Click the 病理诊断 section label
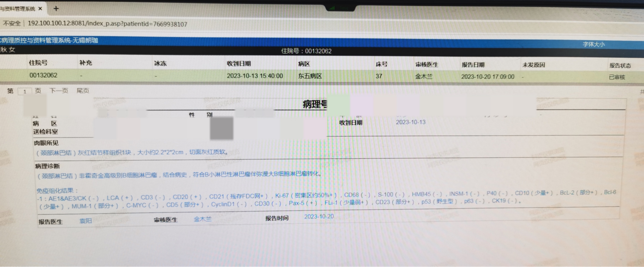This screenshot has height=267, width=644. tap(47, 166)
